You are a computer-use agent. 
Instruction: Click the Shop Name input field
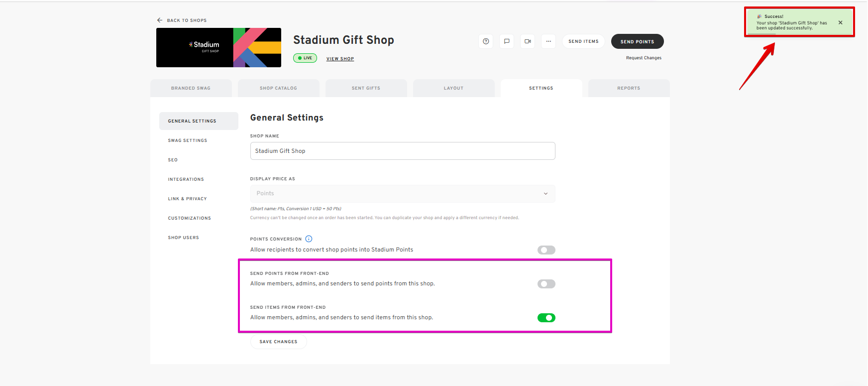click(403, 151)
